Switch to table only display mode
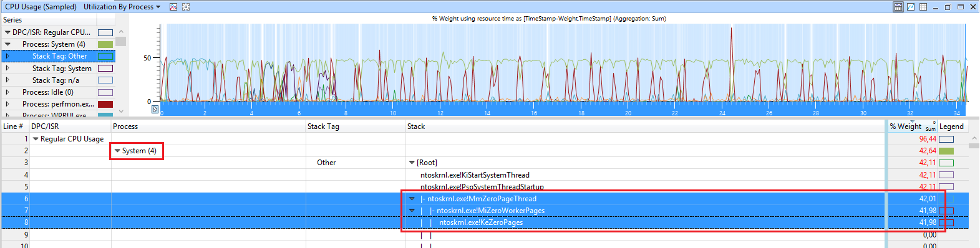Screen dimensions: 980x248 point(923,7)
